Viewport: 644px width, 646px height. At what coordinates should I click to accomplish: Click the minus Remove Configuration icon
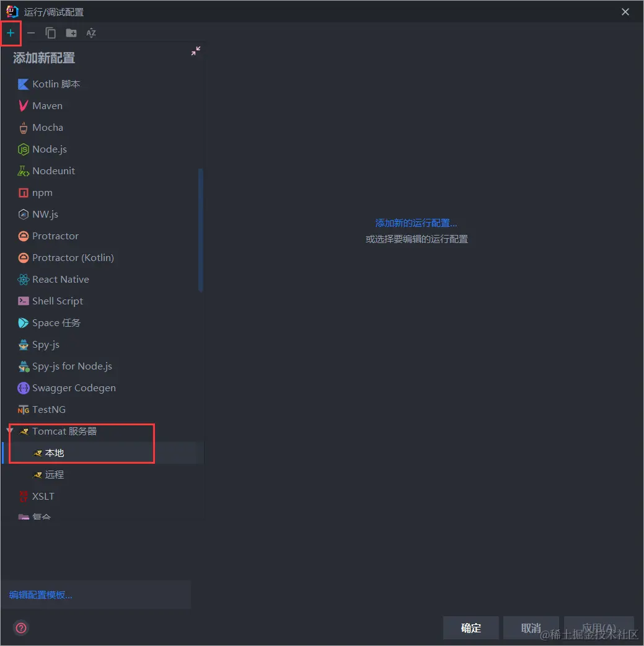[x=31, y=33]
